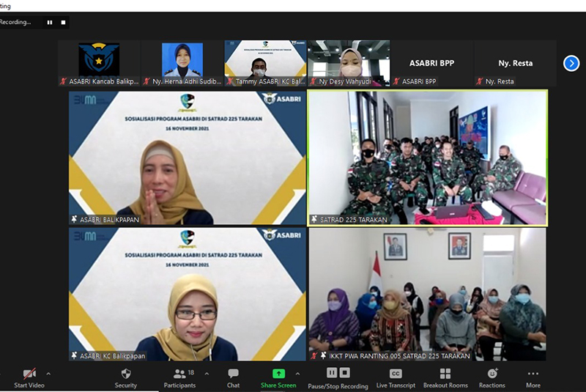The width and height of the screenshot is (586, 392).
Task: Click pin icon on SATRAD 225 TARAKAN tile
Action: (314, 219)
